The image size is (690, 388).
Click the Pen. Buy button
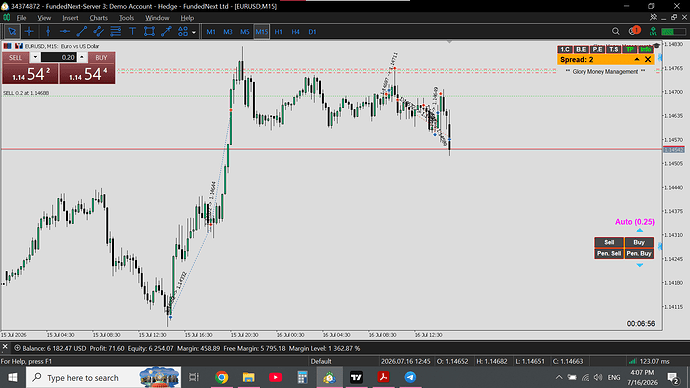tap(639, 253)
